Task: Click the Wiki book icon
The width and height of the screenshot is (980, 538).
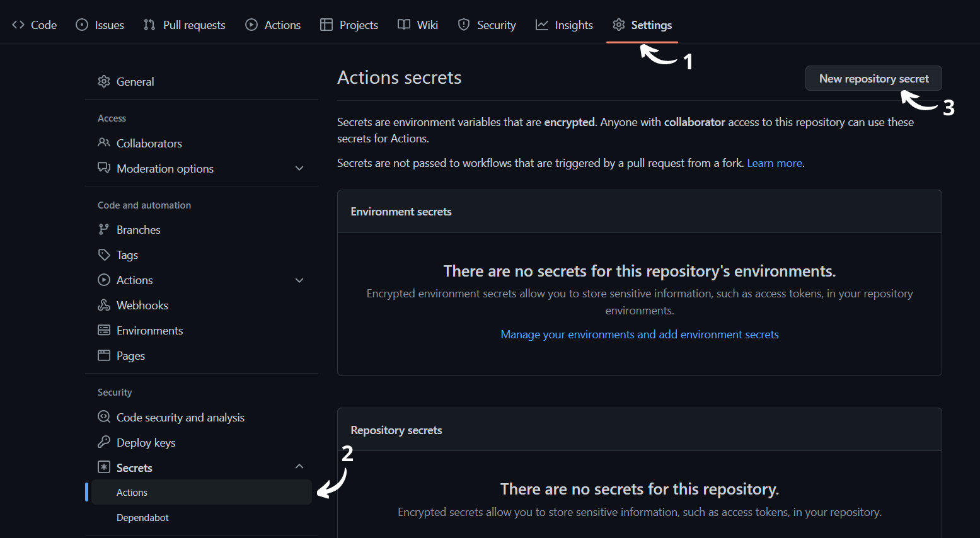Action: (404, 25)
